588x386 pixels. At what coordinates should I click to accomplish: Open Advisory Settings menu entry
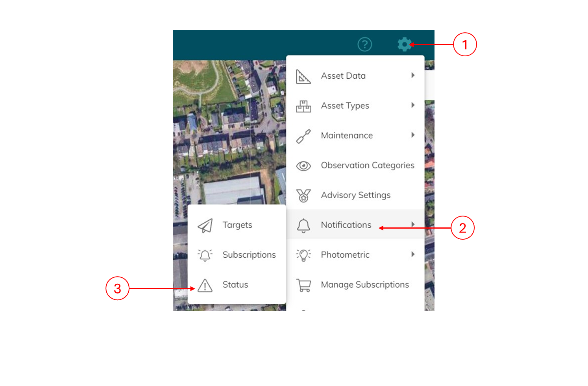pyautogui.click(x=355, y=195)
